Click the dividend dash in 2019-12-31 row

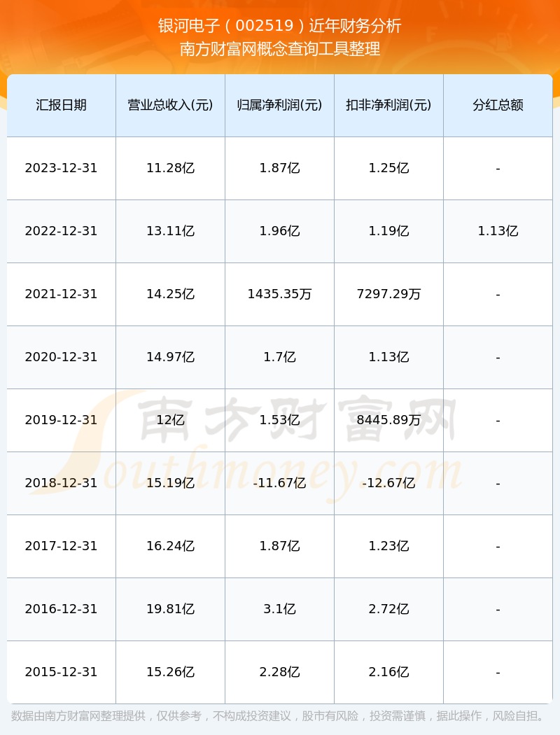(498, 421)
